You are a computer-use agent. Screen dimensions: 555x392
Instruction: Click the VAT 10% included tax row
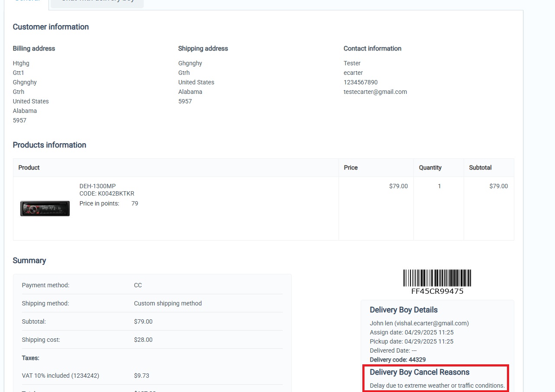(x=61, y=376)
